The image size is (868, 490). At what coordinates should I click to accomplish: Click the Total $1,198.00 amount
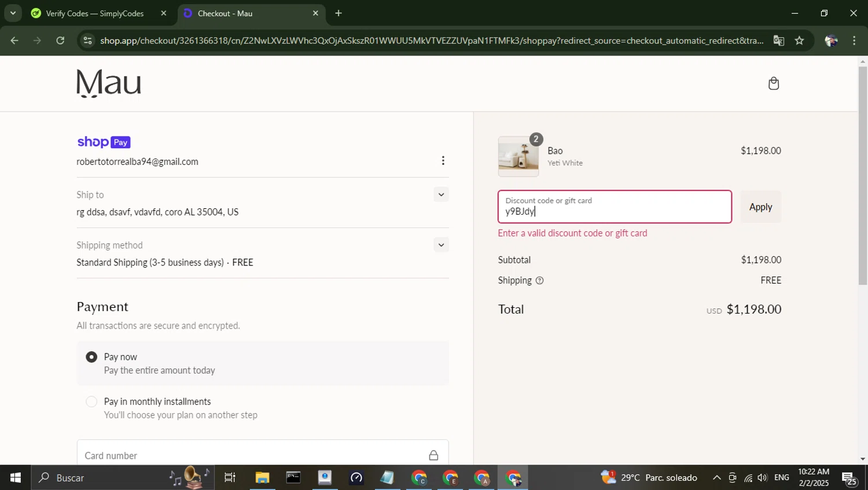coord(754,310)
